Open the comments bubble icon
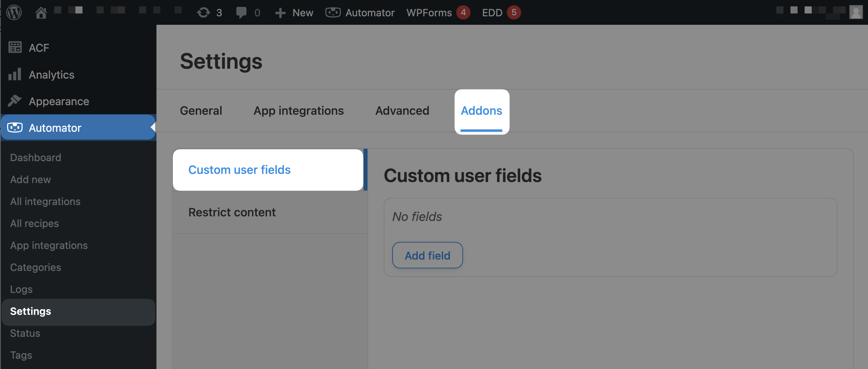 241,13
